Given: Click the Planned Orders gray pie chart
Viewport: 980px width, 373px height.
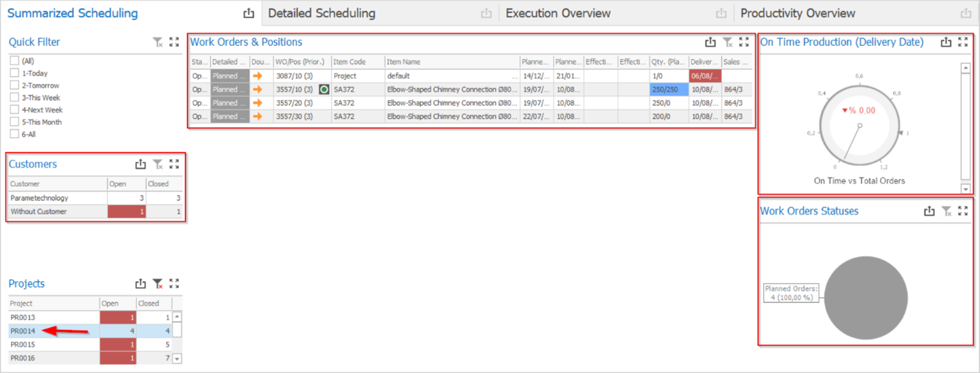Looking at the screenshot, I should click(x=866, y=299).
